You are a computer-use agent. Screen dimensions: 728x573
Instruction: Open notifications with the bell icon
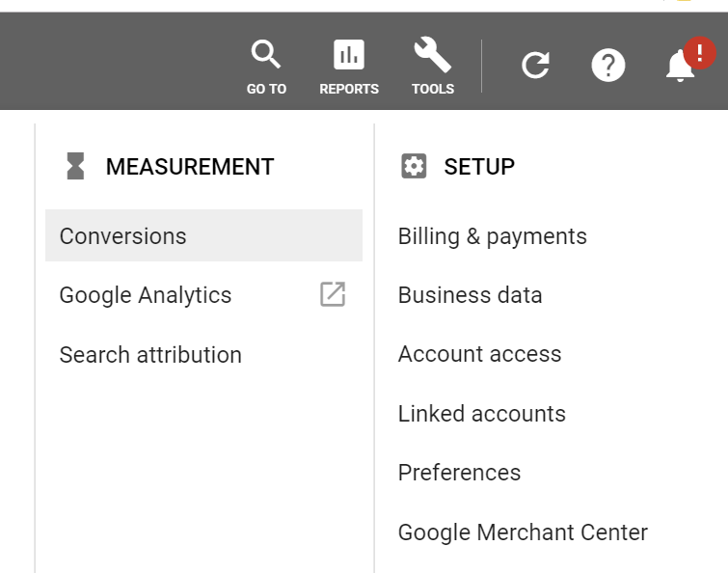(x=680, y=68)
